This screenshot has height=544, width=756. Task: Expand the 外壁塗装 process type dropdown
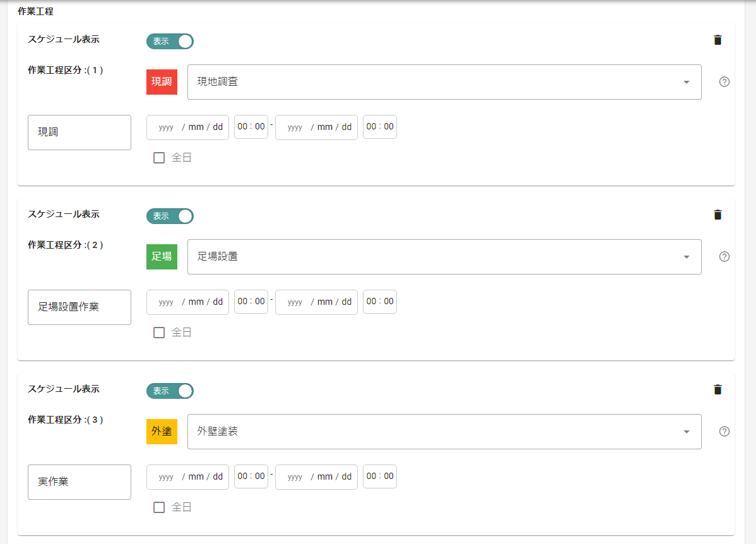point(444,432)
